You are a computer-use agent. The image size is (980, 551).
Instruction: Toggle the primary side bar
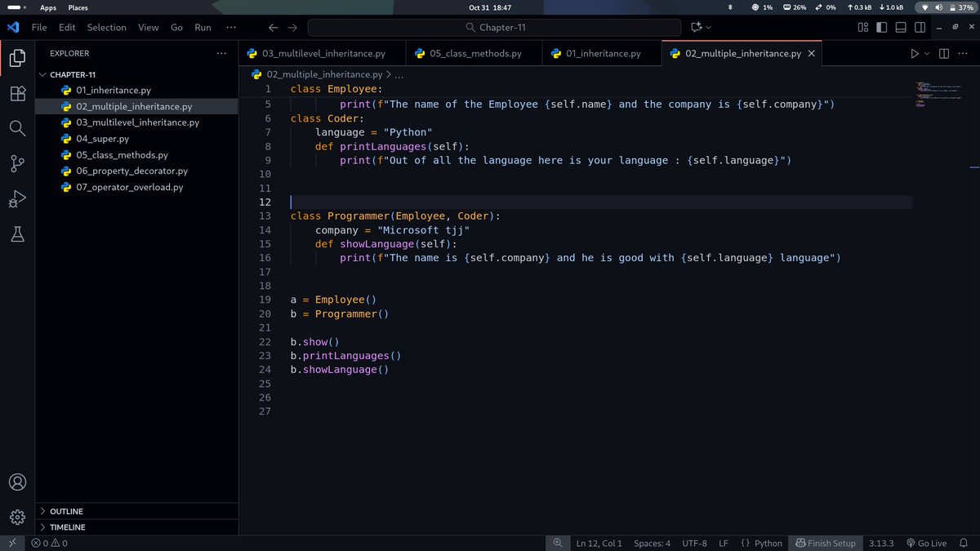(882, 27)
